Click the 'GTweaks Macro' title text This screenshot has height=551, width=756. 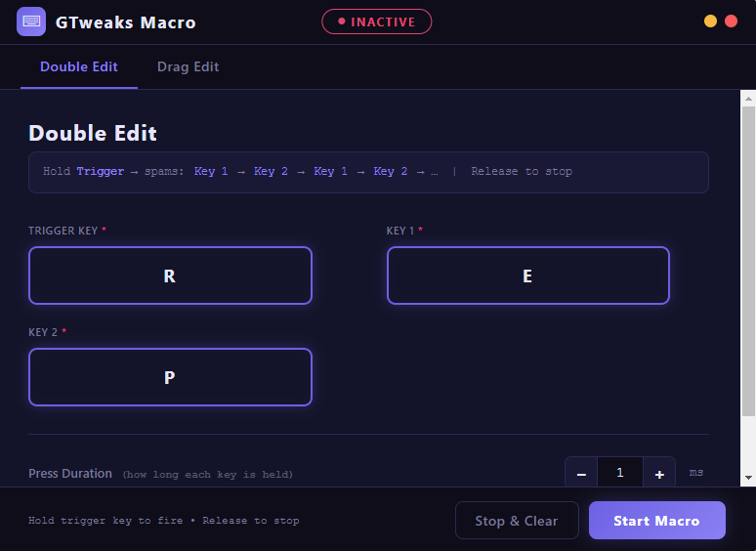(126, 22)
